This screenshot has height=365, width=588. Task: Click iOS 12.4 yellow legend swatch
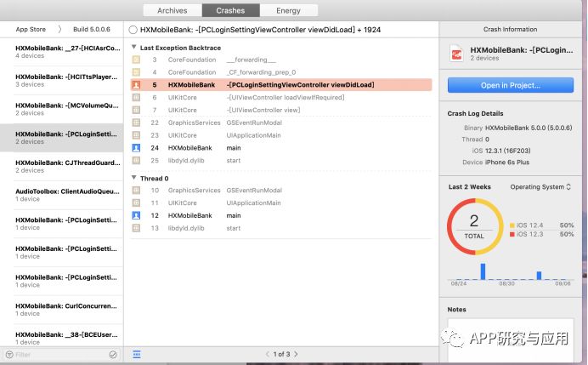click(512, 225)
